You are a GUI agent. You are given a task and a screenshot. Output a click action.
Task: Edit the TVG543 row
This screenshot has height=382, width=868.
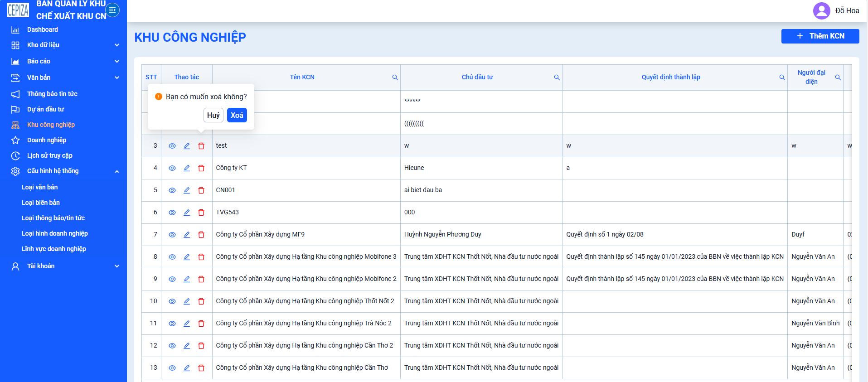pos(187,213)
